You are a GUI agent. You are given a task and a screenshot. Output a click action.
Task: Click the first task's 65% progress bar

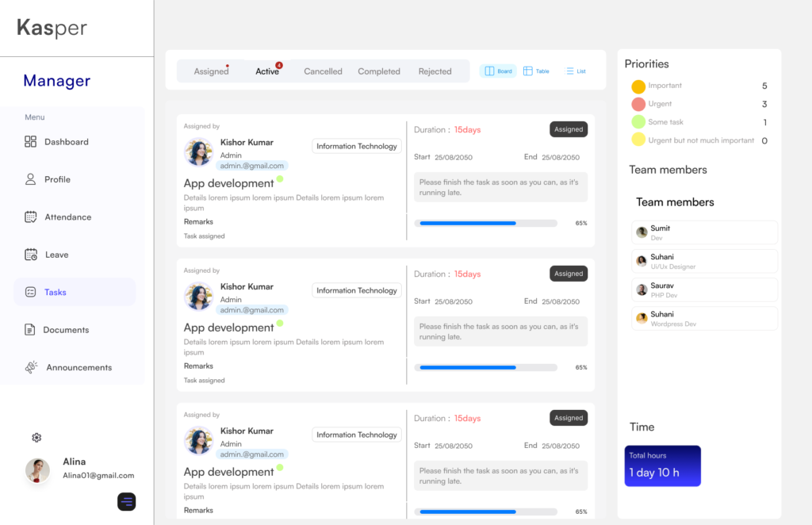click(x=488, y=224)
